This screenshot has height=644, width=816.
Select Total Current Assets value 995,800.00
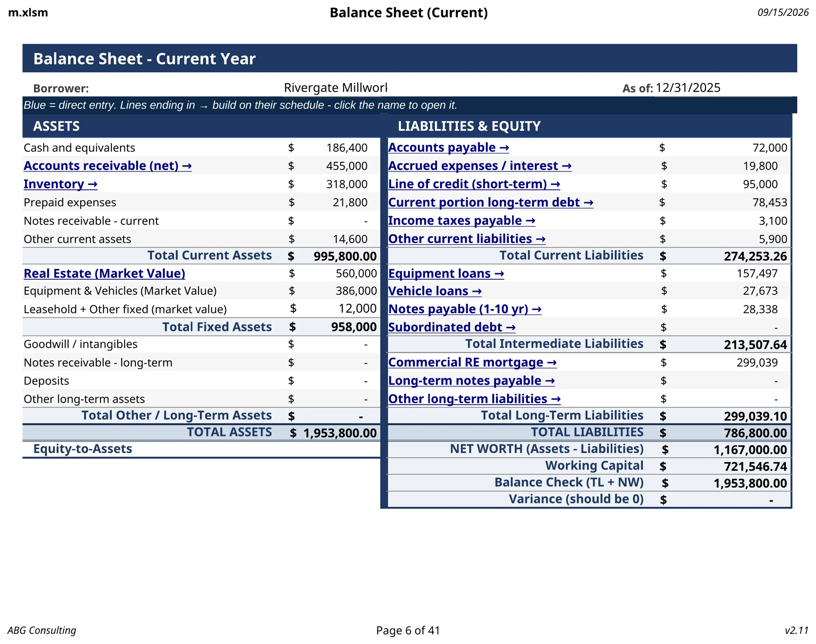click(x=345, y=256)
